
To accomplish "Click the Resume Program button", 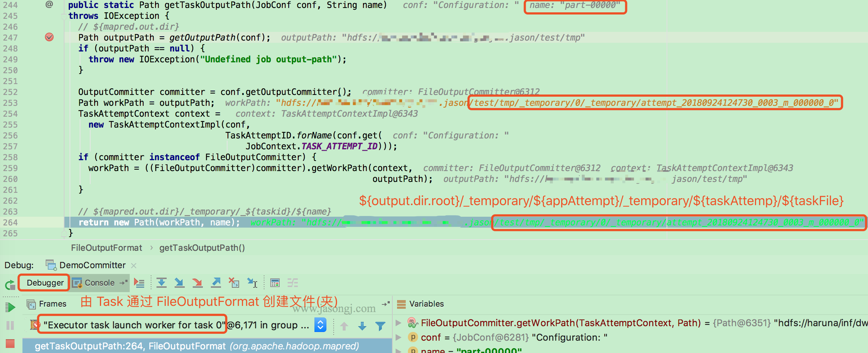I will (11, 306).
